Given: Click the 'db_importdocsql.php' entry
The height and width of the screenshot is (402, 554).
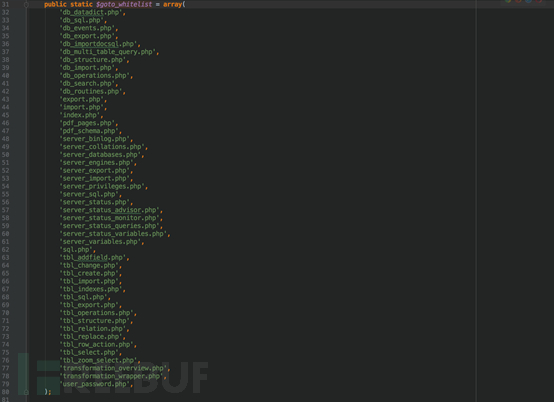Looking at the screenshot, I should pos(99,44).
